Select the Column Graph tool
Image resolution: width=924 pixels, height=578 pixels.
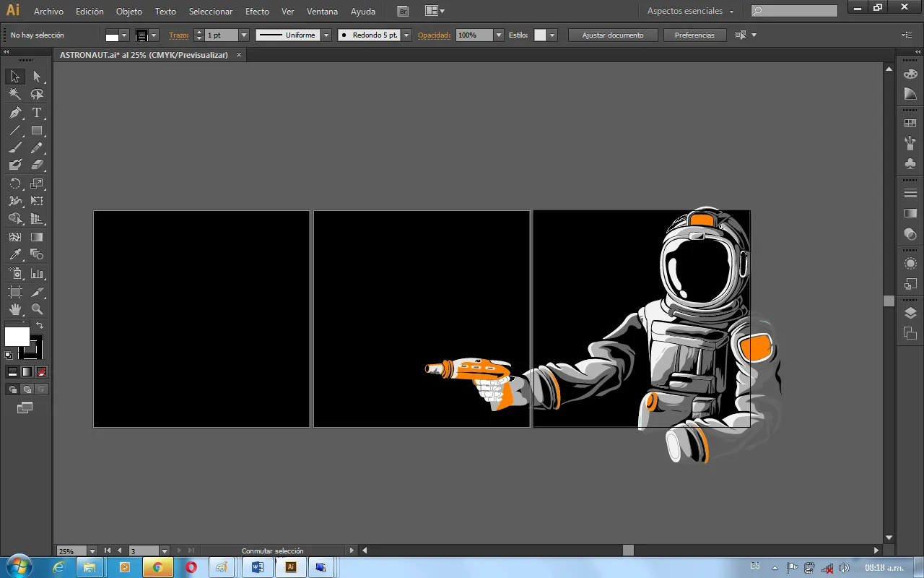[x=37, y=274]
